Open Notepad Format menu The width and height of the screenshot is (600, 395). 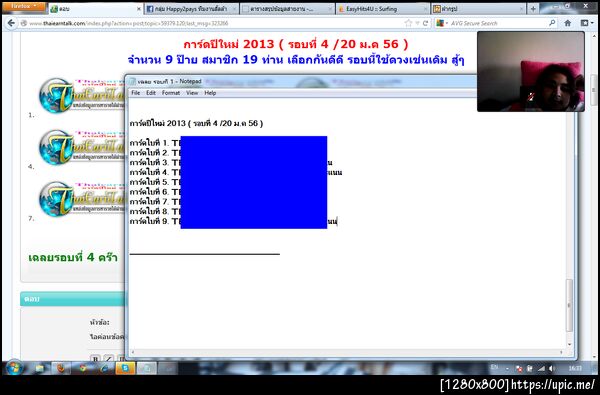(171, 93)
